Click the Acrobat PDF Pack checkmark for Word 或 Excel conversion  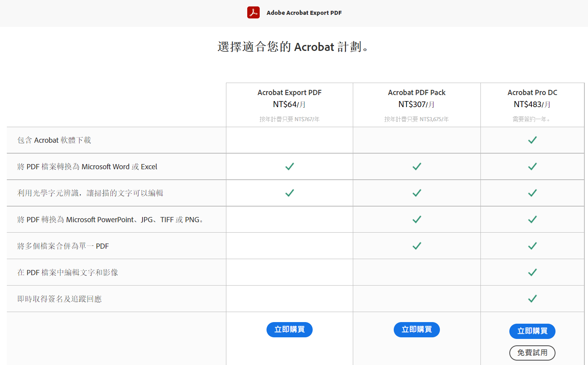coord(417,166)
